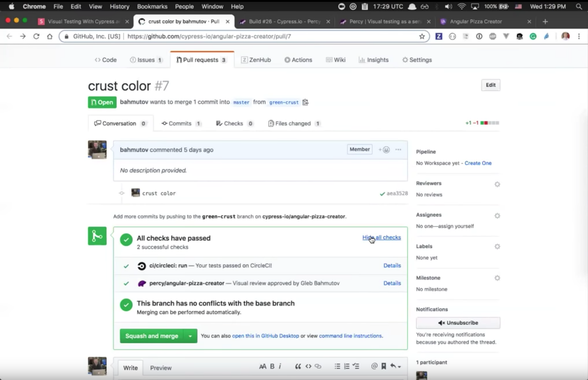The height and width of the screenshot is (380, 588).
Task: Insert a link with the link icon
Action: (x=318, y=366)
